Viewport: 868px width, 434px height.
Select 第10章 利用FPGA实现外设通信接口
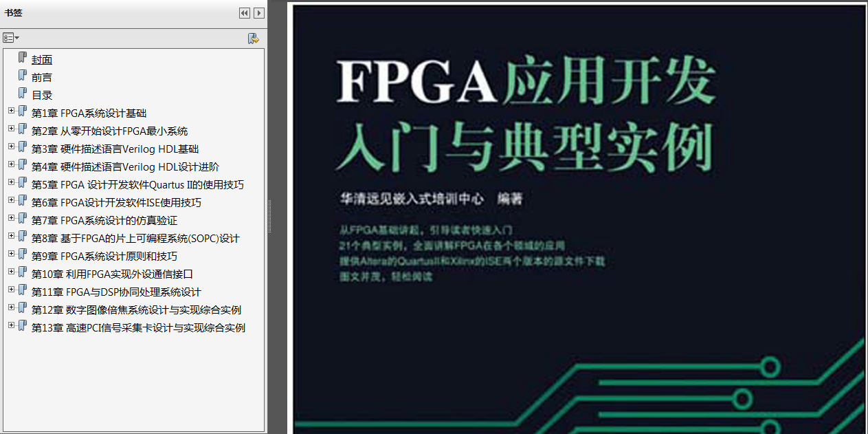click(x=113, y=274)
